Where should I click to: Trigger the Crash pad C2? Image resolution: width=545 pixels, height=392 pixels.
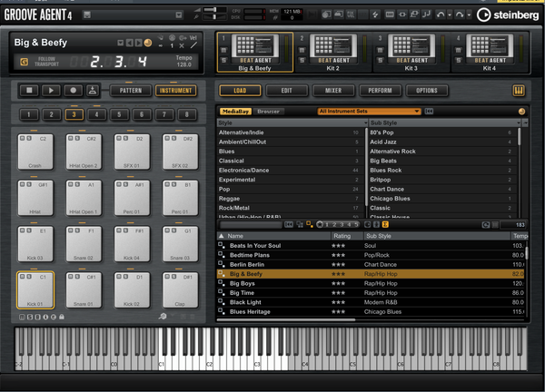(x=35, y=152)
